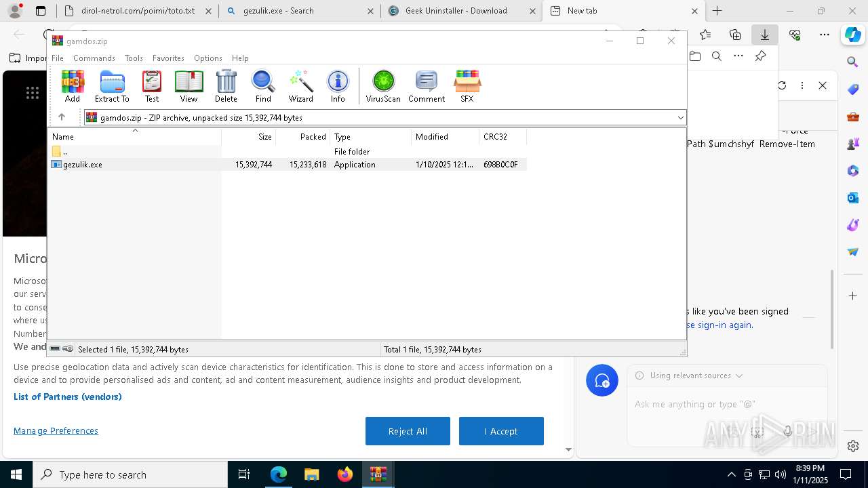The image size is (868, 488).
Task: Open the View tool in WinRAR
Action: [x=189, y=86]
